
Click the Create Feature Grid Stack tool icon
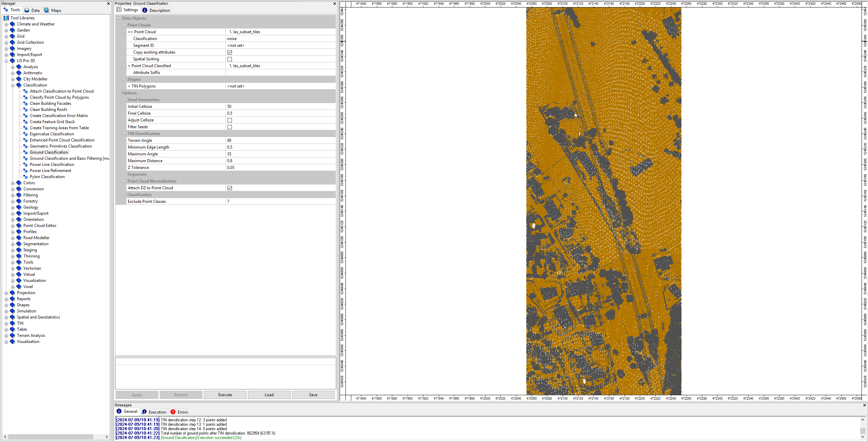tap(25, 122)
